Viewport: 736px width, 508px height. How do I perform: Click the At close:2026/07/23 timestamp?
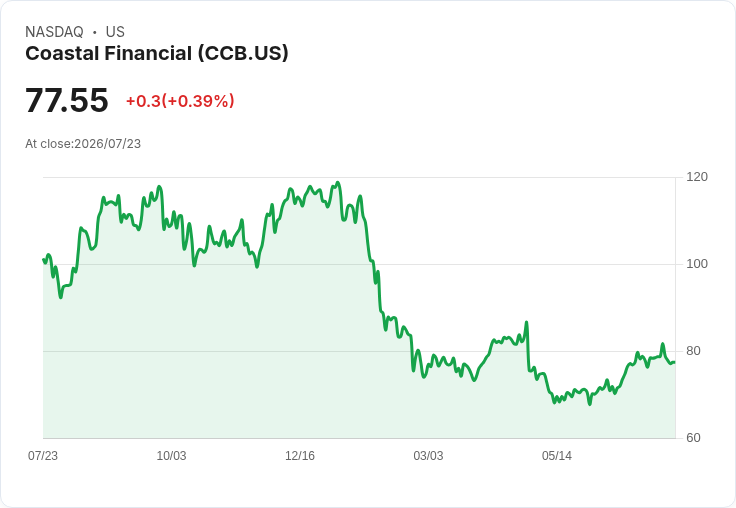(x=83, y=144)
